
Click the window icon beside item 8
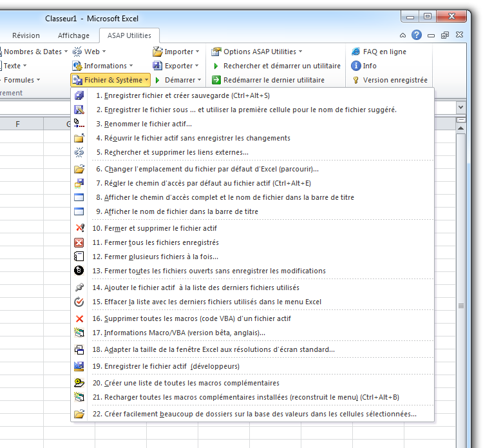79,197
